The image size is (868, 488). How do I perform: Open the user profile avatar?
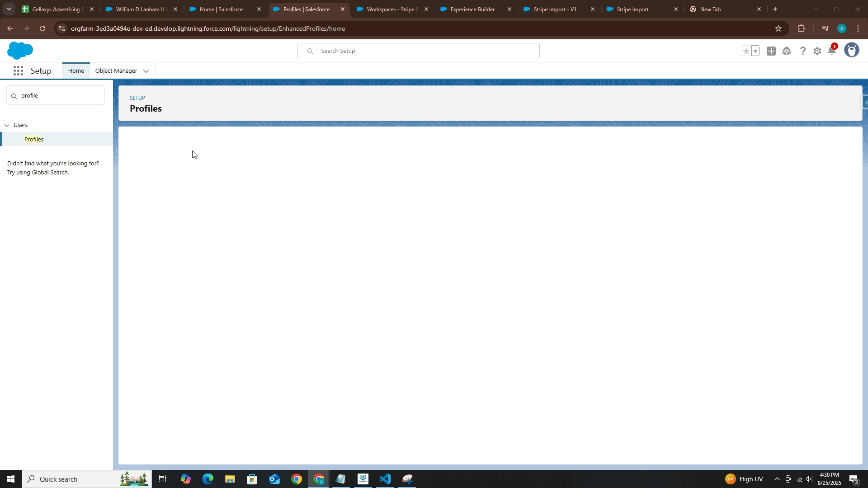click(x=852, y=50)
